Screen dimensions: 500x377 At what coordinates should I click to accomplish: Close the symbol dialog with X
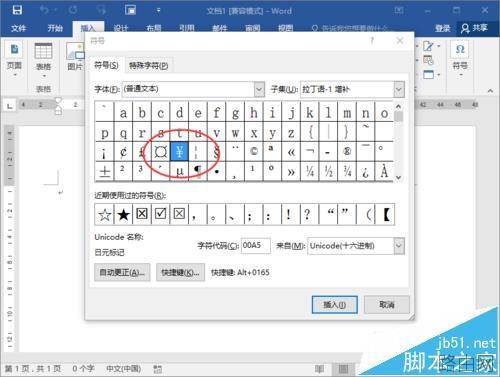coord(400,41)
